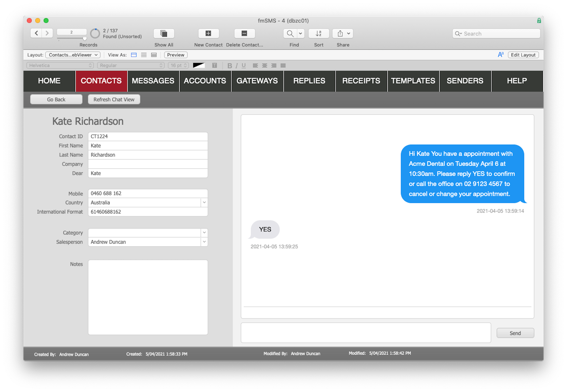Align text right

274,65
